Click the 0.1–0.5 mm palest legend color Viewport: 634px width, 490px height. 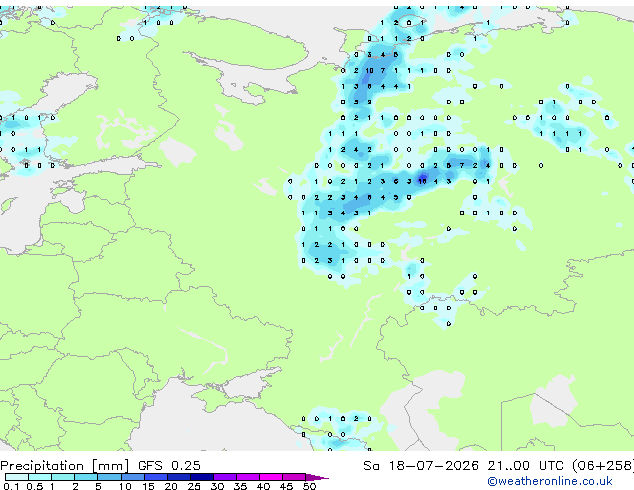[x=17, y=477]
